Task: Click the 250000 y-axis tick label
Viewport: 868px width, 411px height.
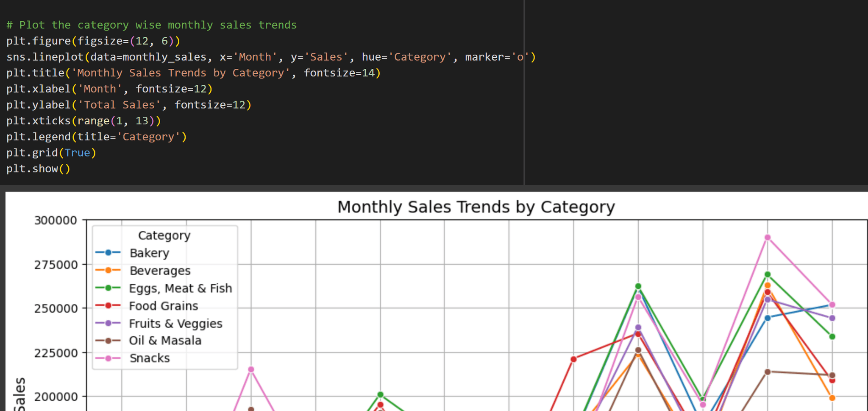Action: tap(56, 308)
